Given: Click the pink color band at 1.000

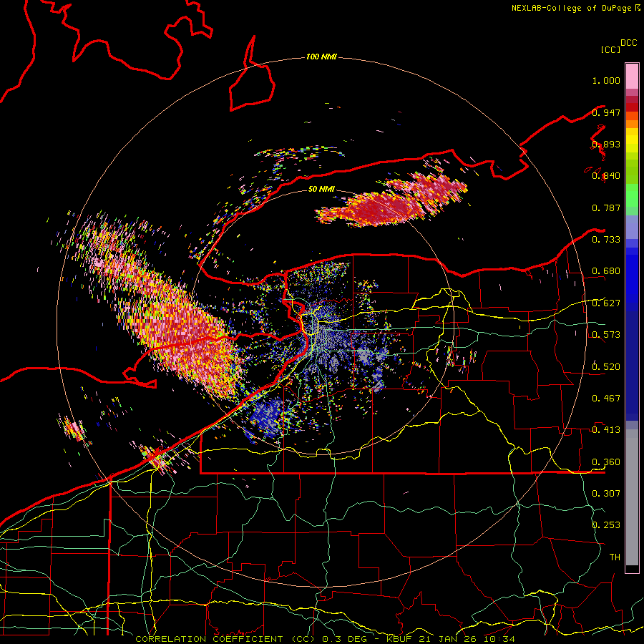Looking at the screenshot, I should click(632, 77).
